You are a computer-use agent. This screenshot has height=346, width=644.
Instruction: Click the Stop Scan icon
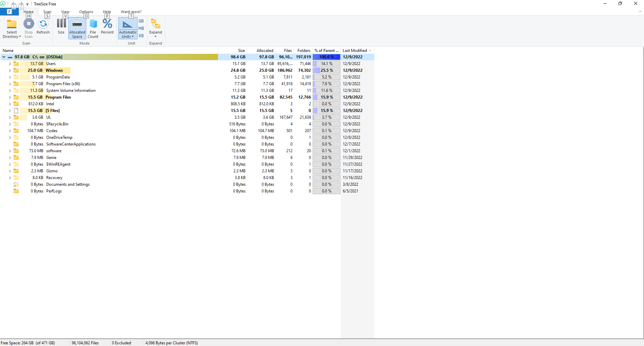coord(29,24)
